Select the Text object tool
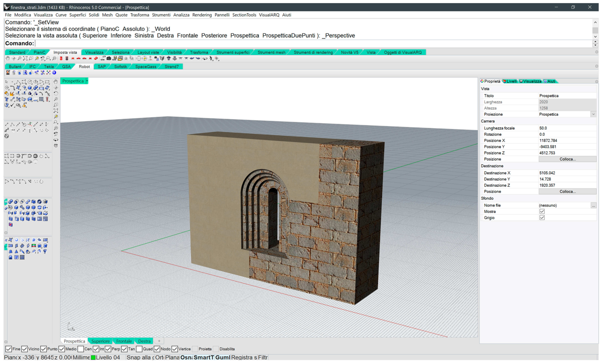This screenshot has height=364, width=602. 7,99
